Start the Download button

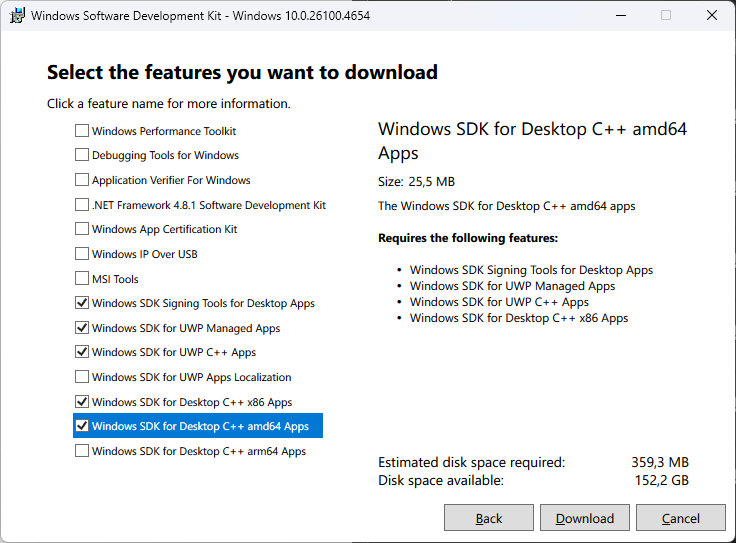(x=585, y=518)
